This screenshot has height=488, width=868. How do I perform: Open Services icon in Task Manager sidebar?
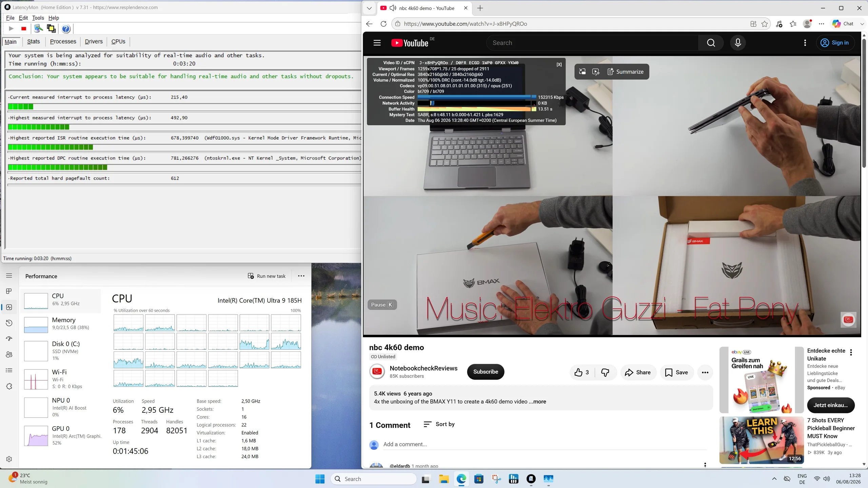pos(9,386)
